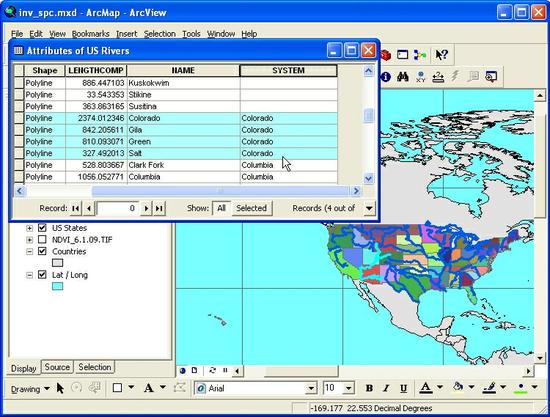Toggle the Lat / Long layer checkbox
Screen dimensions: 550x417
(x=42, y=275)
